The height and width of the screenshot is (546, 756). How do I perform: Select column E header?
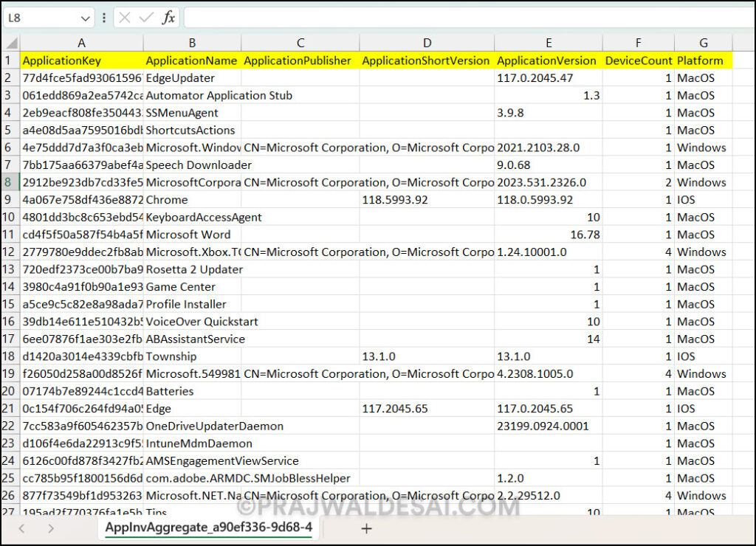[549, 43]
